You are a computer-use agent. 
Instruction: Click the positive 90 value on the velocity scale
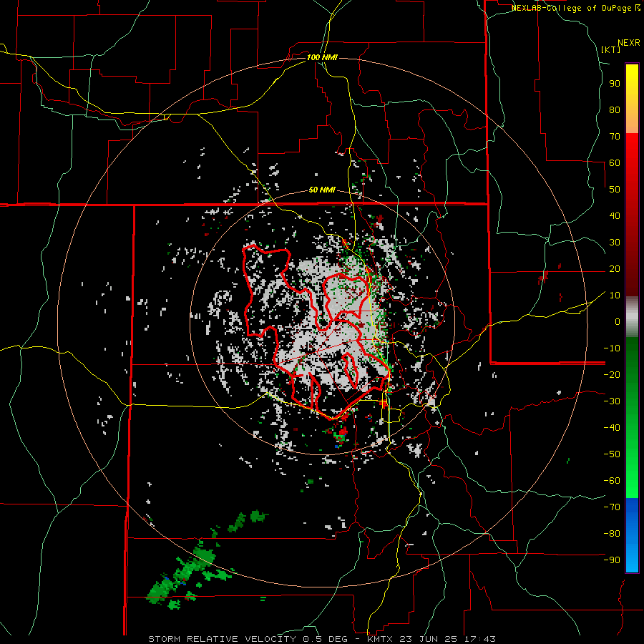click(x=615, y=84)
